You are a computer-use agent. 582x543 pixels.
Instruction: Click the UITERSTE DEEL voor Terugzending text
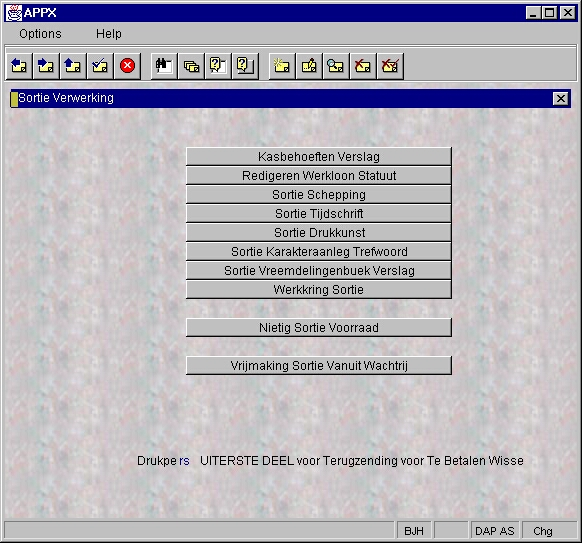[x=299, y=461]
